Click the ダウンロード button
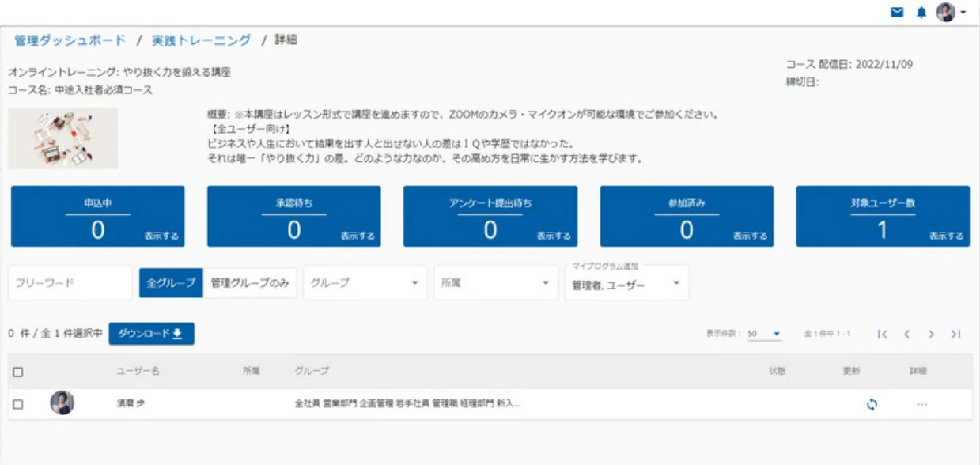Image resolution: width=980 pixels, height=465 pixels. tap(151, 334)
